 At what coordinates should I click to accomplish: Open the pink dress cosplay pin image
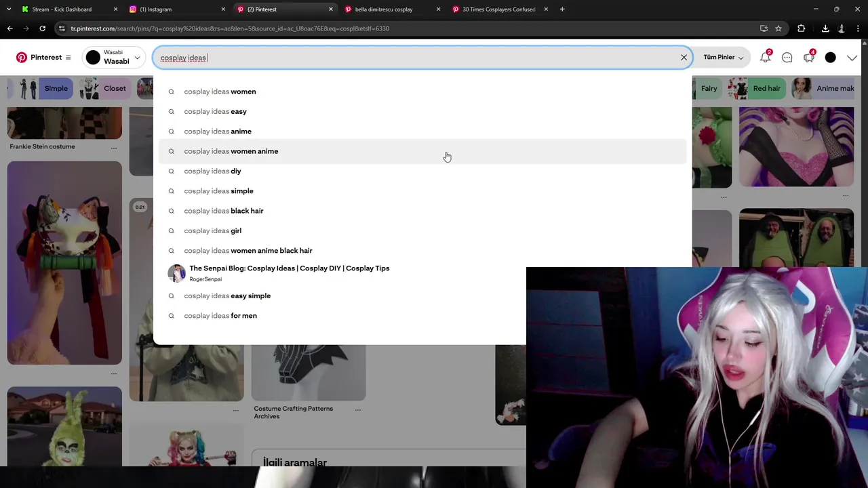[x=796, y=146]
